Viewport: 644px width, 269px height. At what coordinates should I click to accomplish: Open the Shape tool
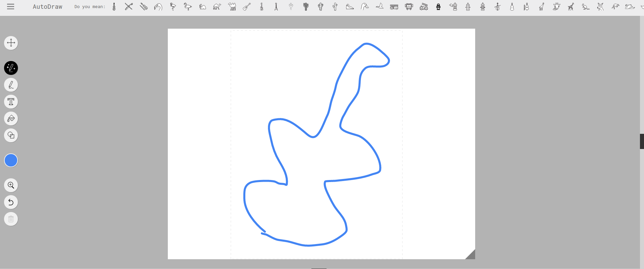(11, 136)
